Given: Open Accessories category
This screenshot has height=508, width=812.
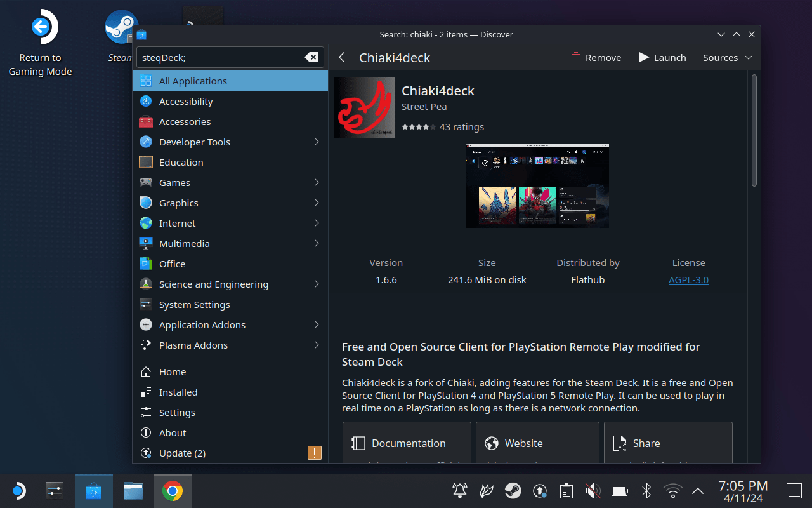Looking at the screenshot, I should [x=230, y=121].
